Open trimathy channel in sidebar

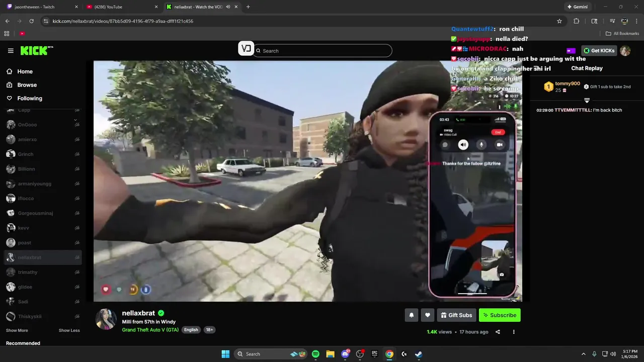[x=42, y=272]
